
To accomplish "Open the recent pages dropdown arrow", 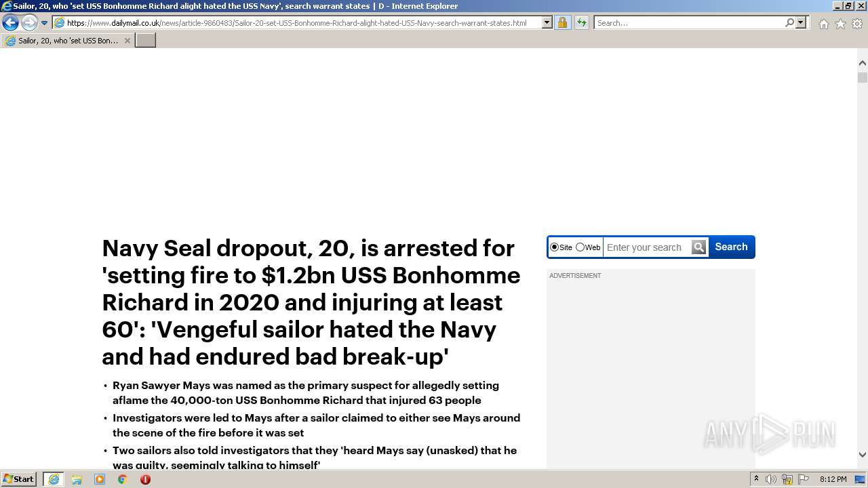I will coord(44,23).
